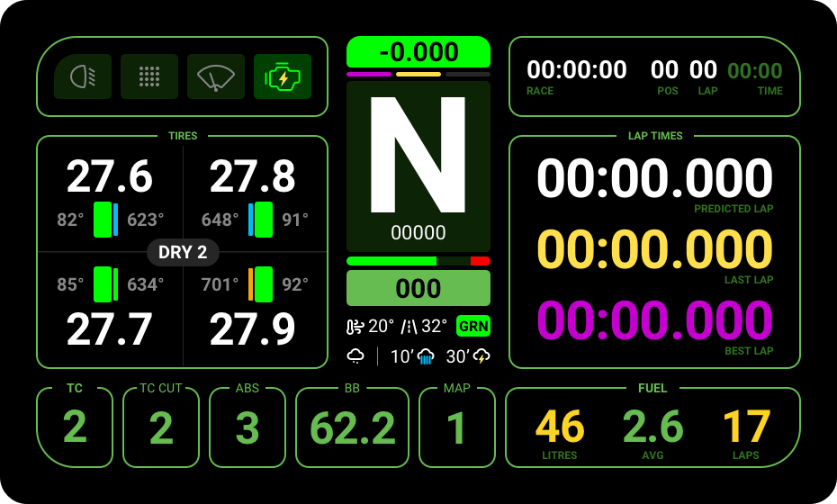Select the TC CUT setting value
The image size is (837, 504).
(x=161, y=427)
